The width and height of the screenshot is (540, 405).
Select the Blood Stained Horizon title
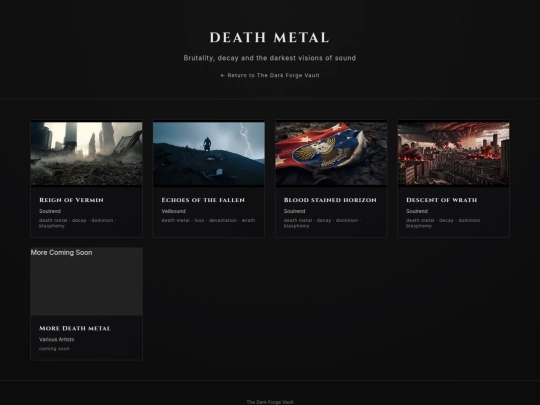point(330,200)
